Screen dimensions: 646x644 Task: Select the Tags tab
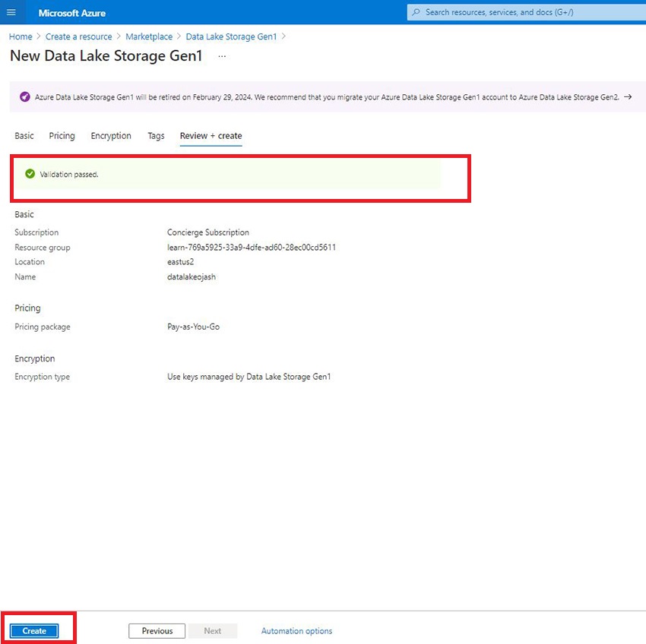[156, 136]
